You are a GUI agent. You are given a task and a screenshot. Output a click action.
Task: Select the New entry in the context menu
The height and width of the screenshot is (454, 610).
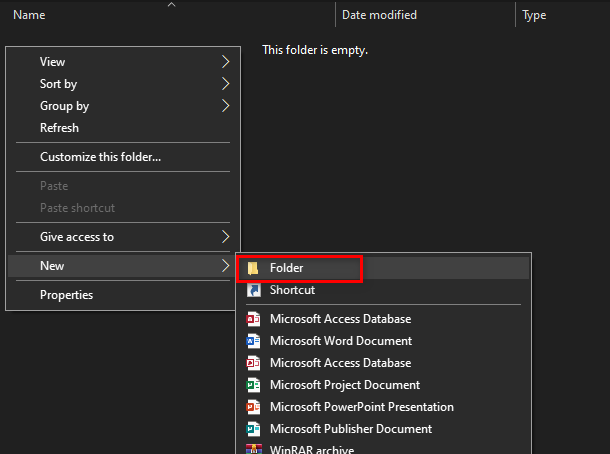(x=52, y=266)
